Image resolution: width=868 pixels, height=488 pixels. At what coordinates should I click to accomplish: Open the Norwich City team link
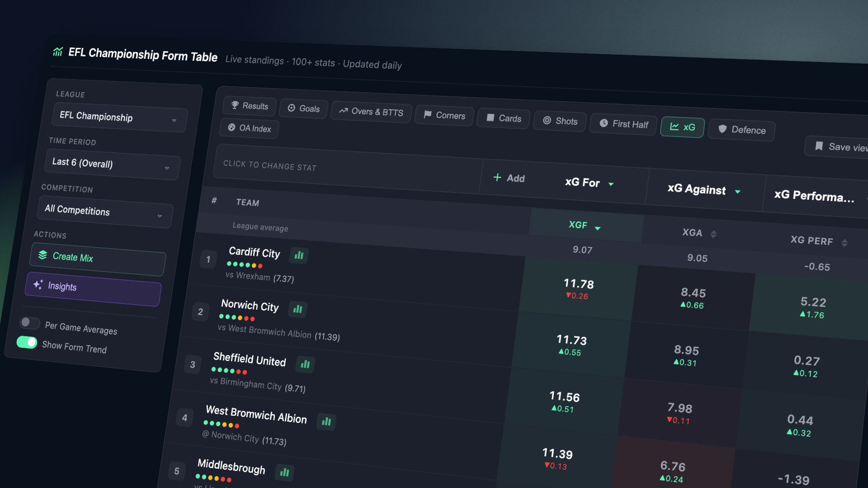pos(250,306)
